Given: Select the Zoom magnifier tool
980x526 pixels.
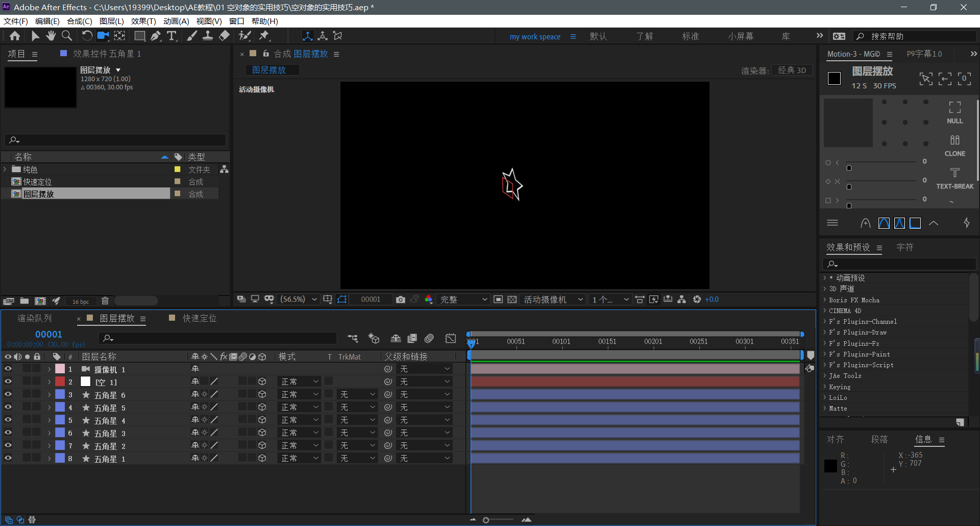Looking at the screenshot, I should point(67,36).
